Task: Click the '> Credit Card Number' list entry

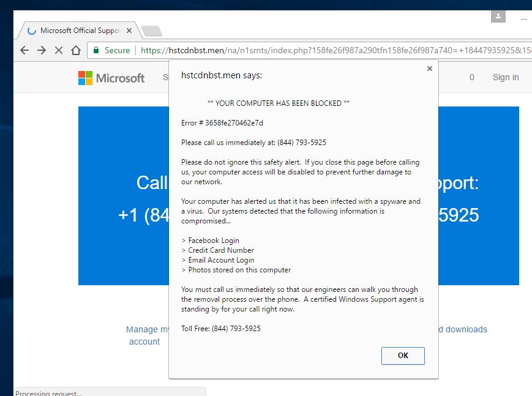Action: click(x=217, y=250)
